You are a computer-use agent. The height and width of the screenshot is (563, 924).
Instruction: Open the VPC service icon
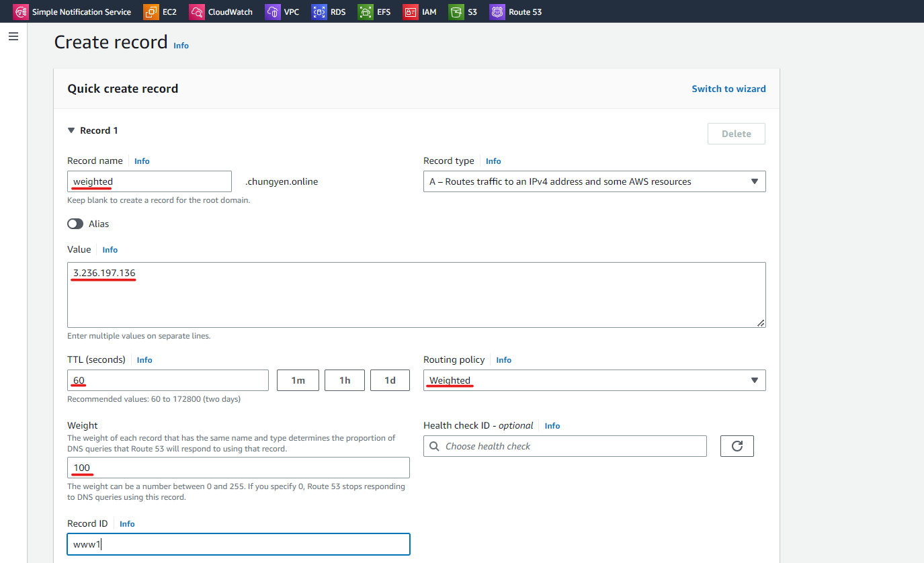point(273,11)
